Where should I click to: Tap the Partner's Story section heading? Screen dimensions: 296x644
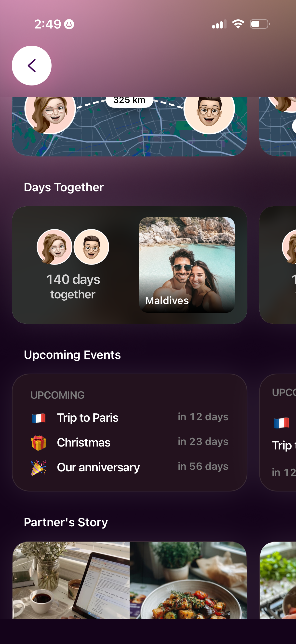[66, 522]
